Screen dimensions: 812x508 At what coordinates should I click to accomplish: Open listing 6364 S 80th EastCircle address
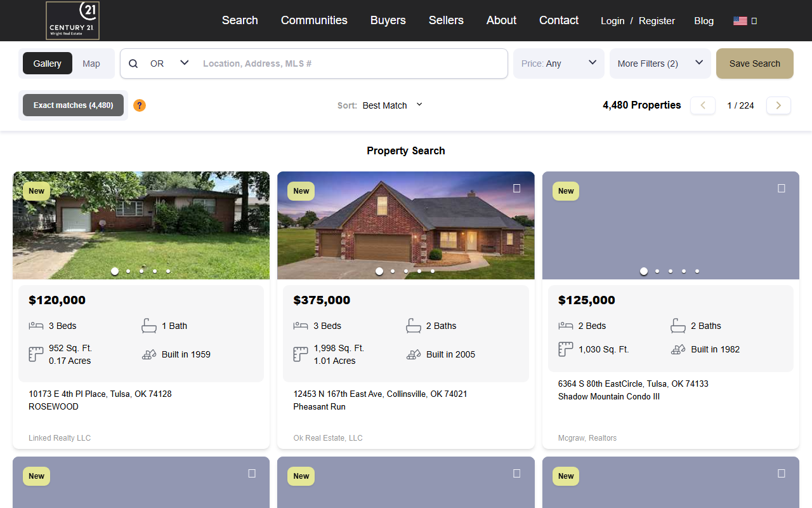pos(633,384)
